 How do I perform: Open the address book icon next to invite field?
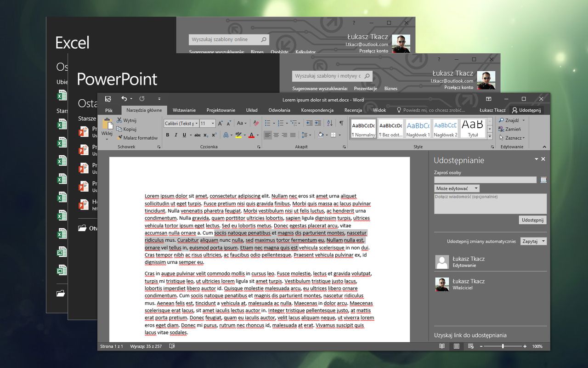click(543, 180)
